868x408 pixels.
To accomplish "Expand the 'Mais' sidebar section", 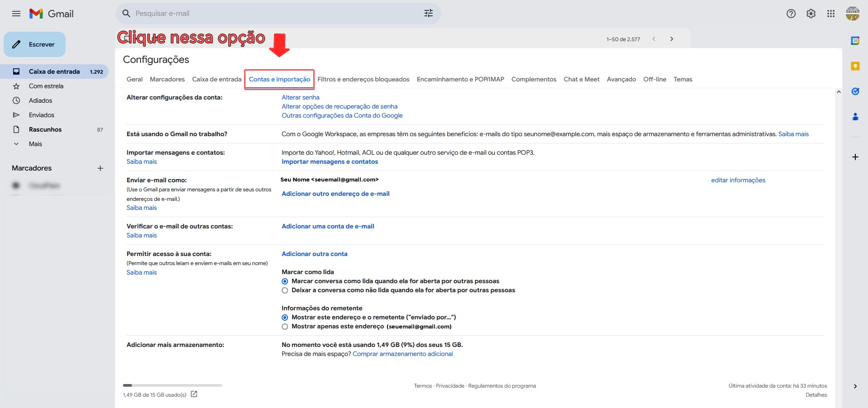I will pos(35,144).
